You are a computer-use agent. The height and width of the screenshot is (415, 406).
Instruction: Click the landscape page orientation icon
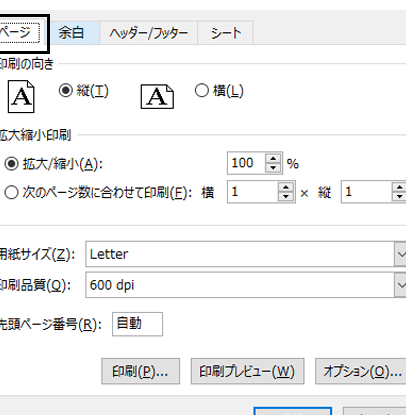point(157,96)
